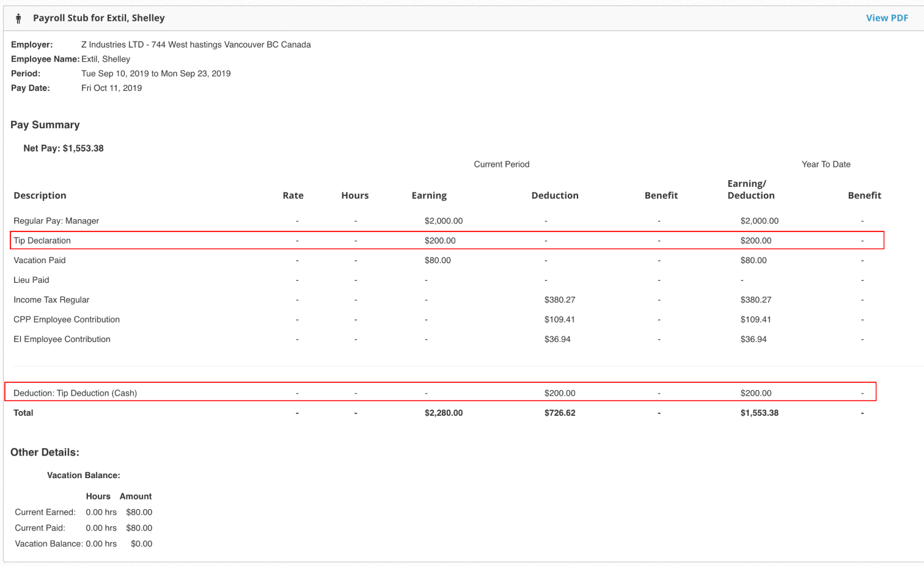Click the Amount column header in vacation table
This screenshot has height=566, width=924.
(136, 496)
